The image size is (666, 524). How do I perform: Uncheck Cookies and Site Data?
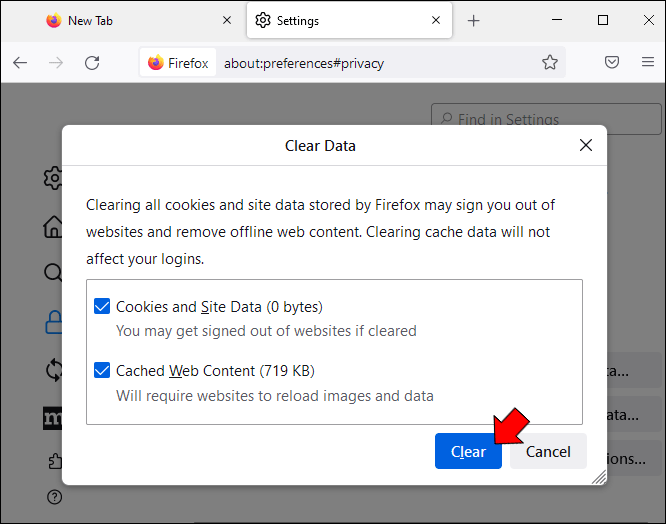coord(102,307)
